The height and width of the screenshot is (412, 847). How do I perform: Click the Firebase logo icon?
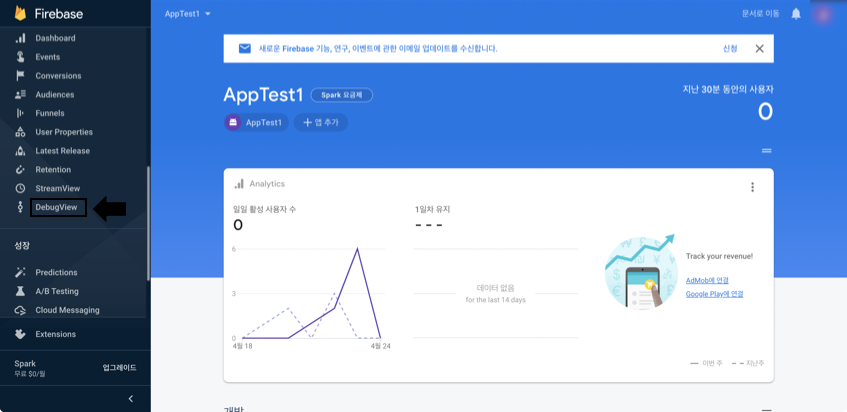click(x=20, y=13)
